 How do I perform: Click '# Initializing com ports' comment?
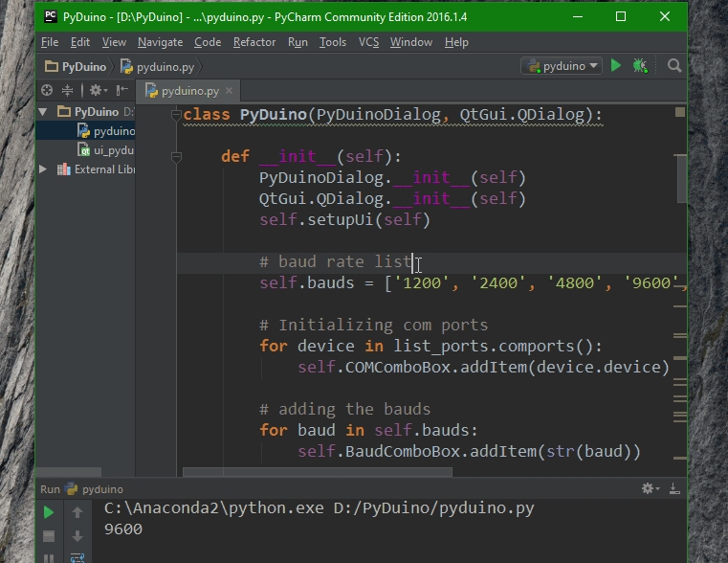(x=374, y=326)
